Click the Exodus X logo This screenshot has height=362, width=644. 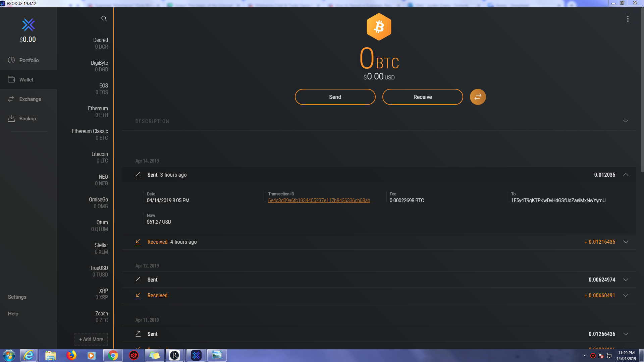pos(28,25)
